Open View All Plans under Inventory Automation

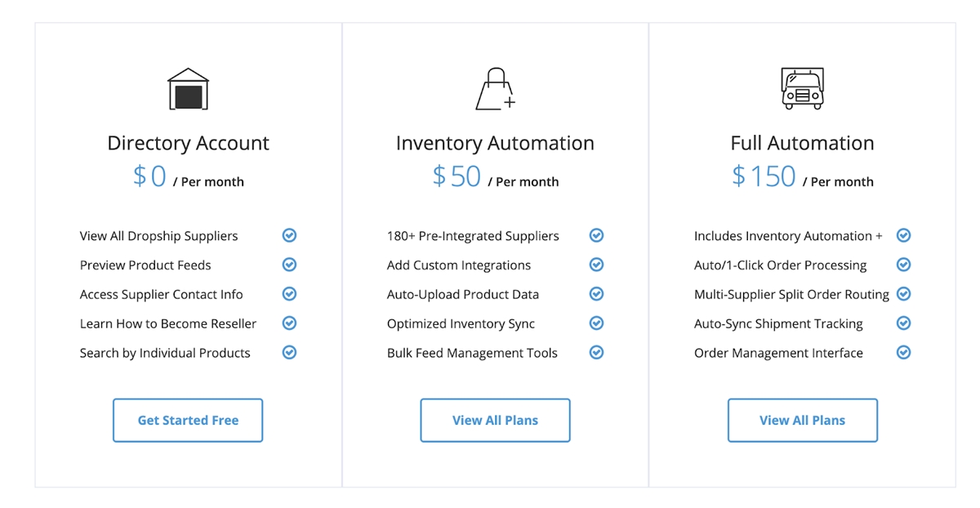(495, 421)
